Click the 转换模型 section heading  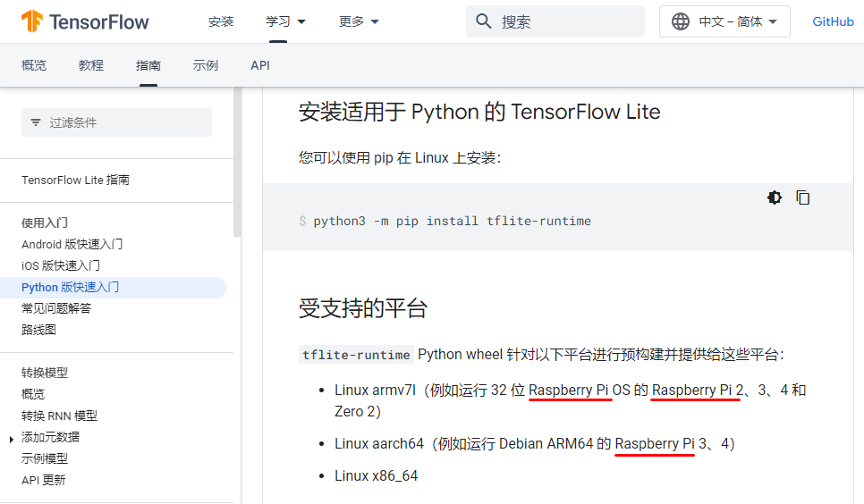[x=45, y=373]
